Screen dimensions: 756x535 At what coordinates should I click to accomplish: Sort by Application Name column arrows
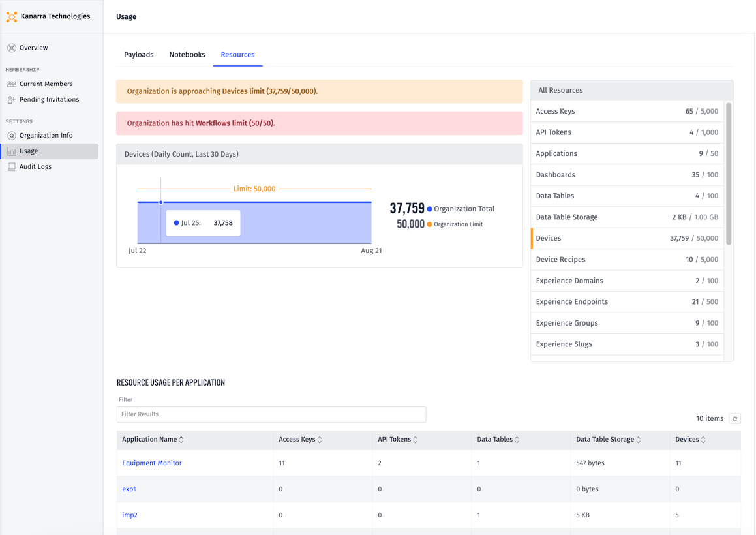[181, 440]
